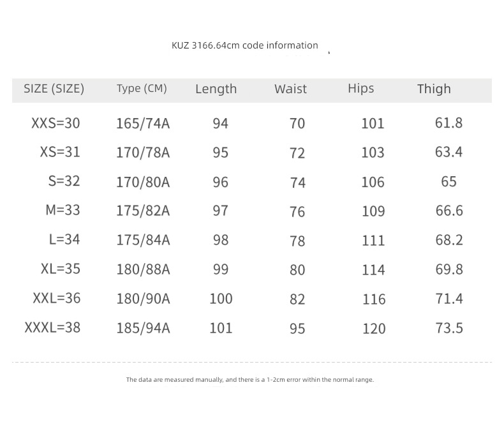Select the Thigh column header
504x422 pixels.
[x=434, y=89]
